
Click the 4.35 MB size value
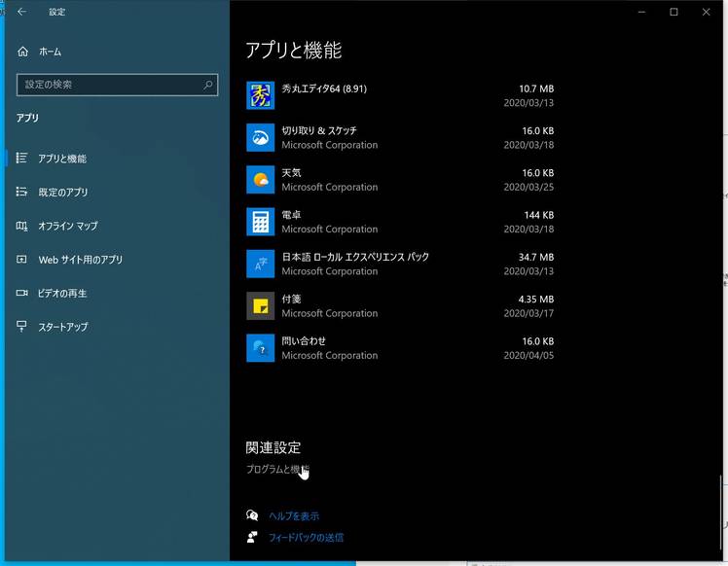pyautogui.click(x=536, y=300)
